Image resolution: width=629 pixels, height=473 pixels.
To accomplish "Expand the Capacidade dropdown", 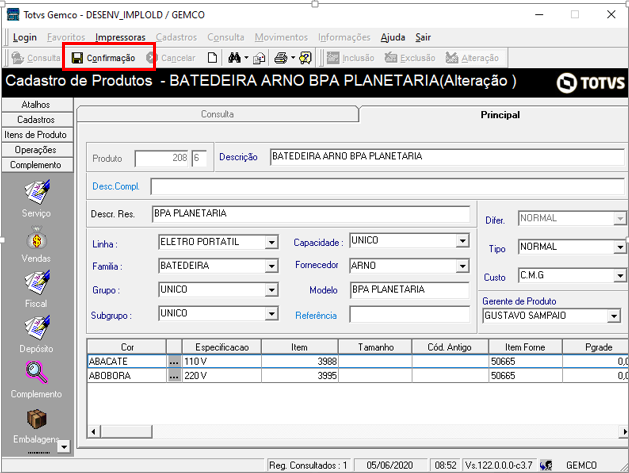I will [463, 241].
